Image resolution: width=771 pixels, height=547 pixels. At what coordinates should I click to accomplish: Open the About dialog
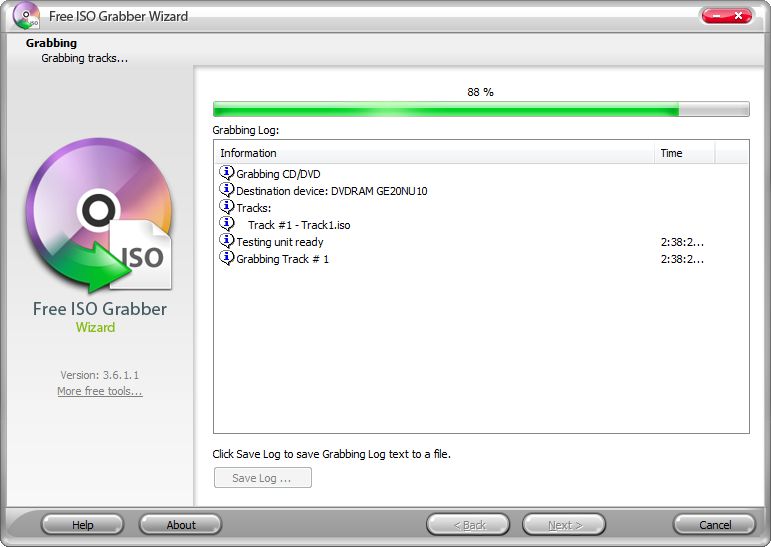click(180, 525)
